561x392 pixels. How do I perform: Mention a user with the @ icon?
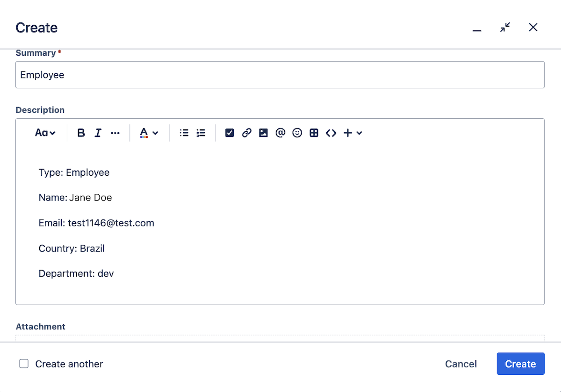(280, 133)
